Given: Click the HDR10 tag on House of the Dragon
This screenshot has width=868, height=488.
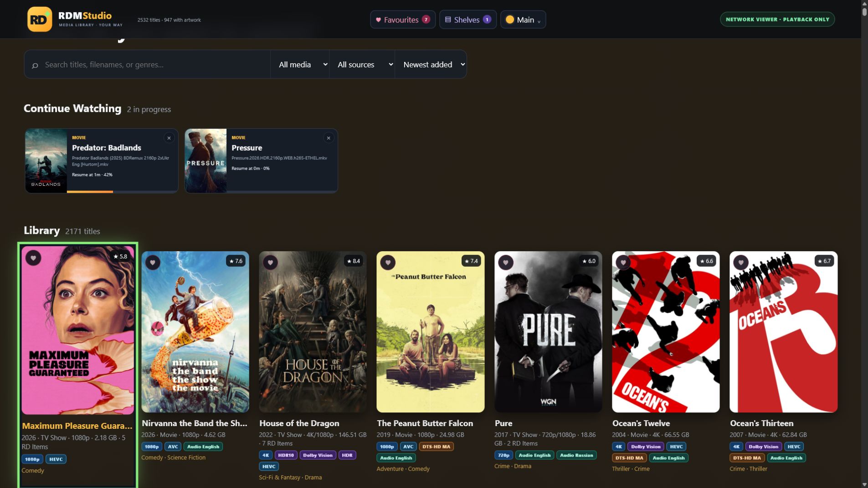Looking at the screenshot, I should pos(286,455).
